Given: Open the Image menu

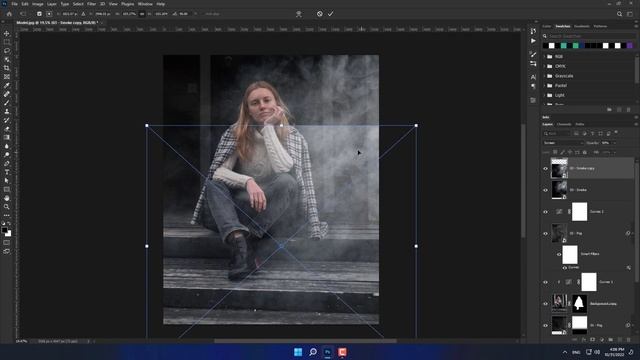Looking at the screenshot, I should click(x=38, y=4).
